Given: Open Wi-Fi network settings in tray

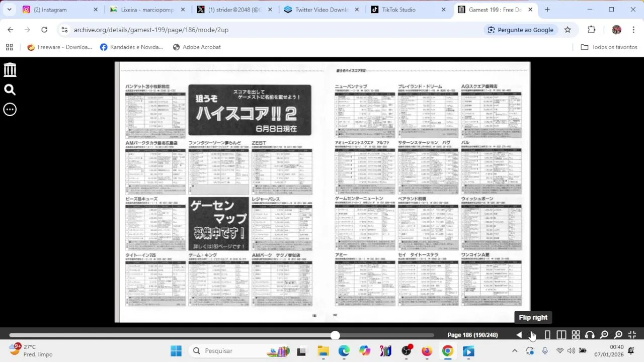Looking at the screenshot, I should [559, 351].
